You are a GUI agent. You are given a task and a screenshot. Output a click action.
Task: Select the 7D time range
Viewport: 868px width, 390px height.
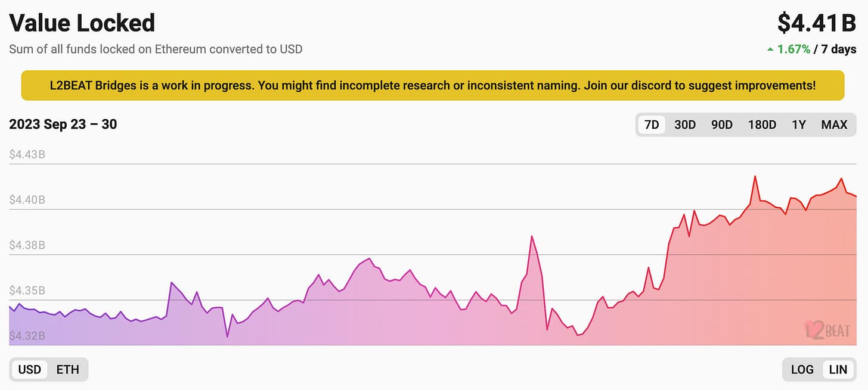(x=652, y=124)
